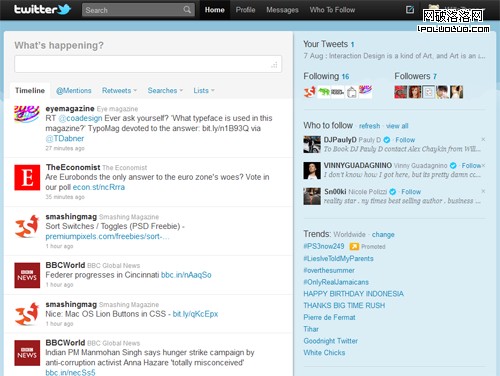
Task: Expand the Searches dropdown tab
Action: pos(165,90)
